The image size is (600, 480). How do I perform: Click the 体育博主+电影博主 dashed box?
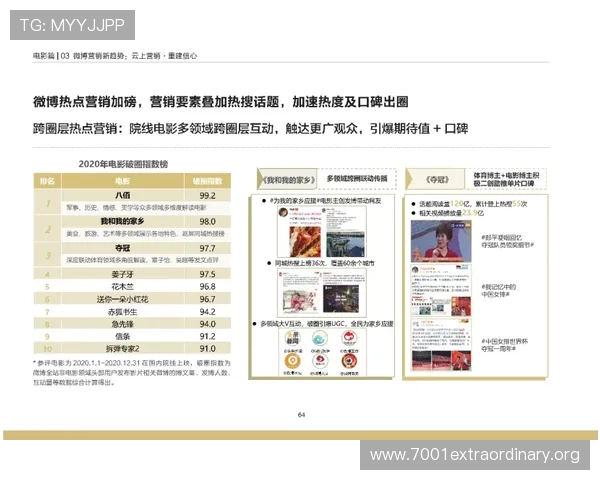tap(506, 179)
